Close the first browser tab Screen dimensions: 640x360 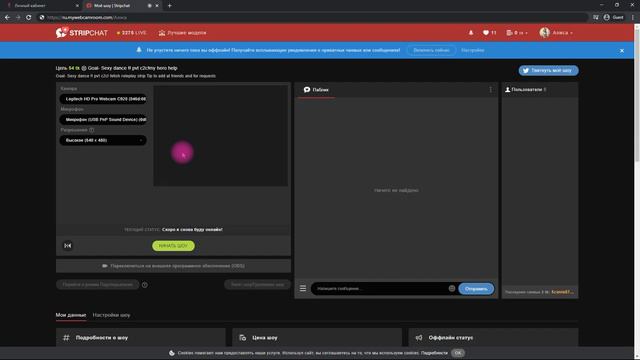77,6
